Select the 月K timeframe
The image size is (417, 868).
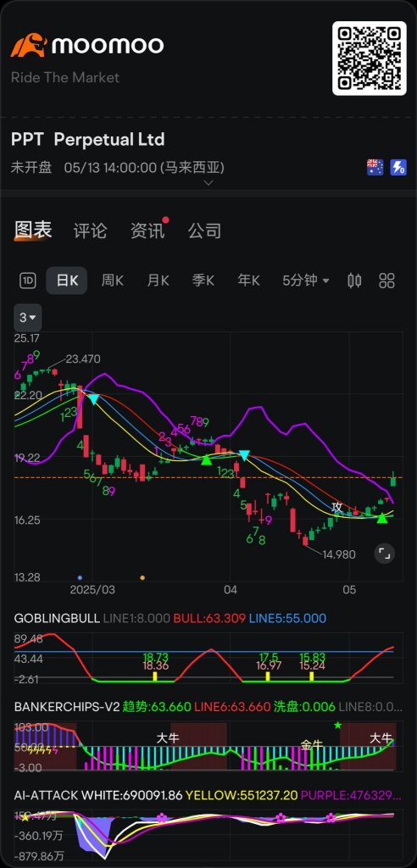pyautogui.click(x=158, y=281)
